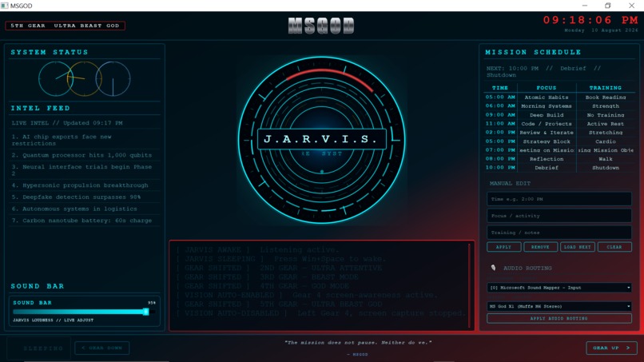This screenshot has width=644, height=362.
Task: Click the REMOVE schedule button
Action: click(x=540, y=247)
